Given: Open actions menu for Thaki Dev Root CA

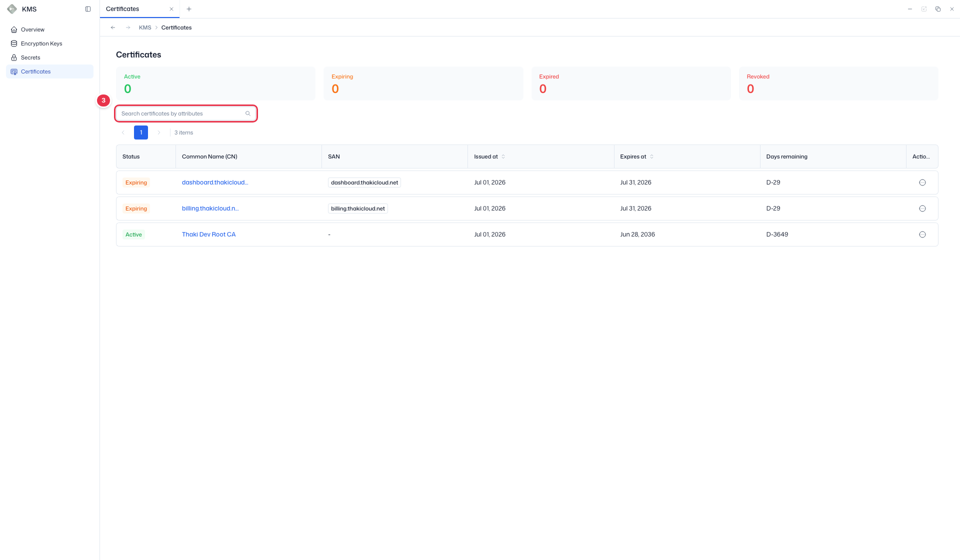Looking at the screenshot, I should pyautogui.click(x=922, y=234).
